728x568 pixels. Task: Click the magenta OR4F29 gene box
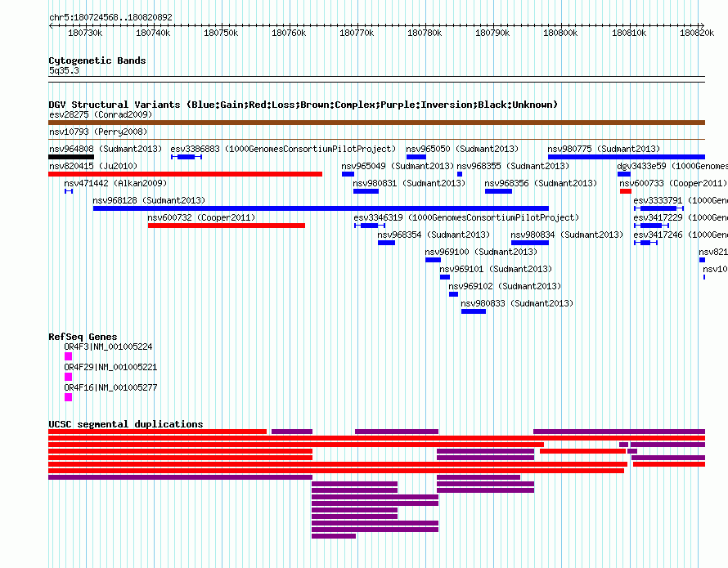(68, 377)
